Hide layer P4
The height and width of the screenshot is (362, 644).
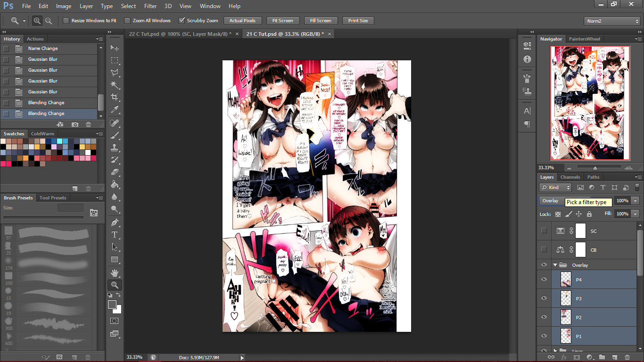click(x=544, y=280)
